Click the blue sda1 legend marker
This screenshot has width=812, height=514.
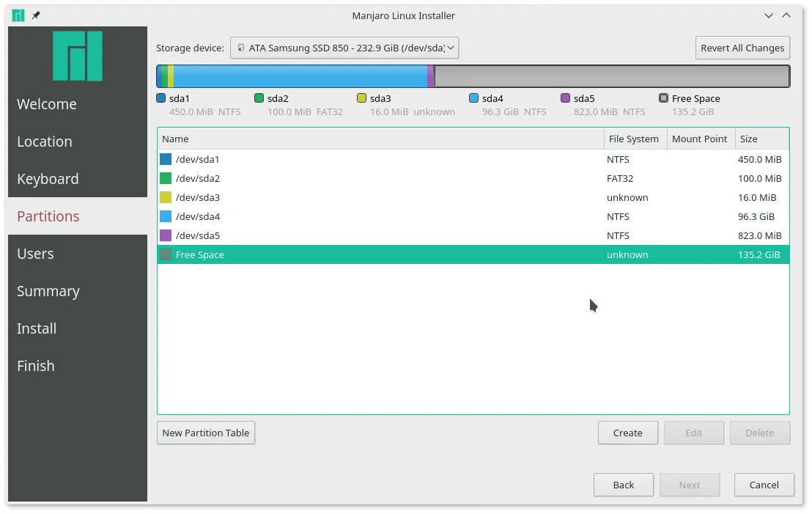tap(161, 98)
